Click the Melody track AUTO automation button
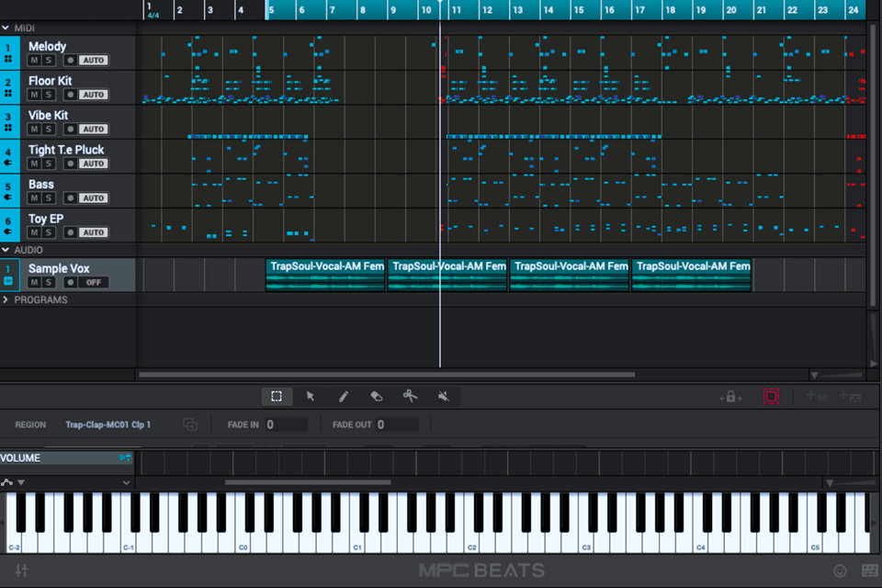This screenshot has height=588, width=882. [94, 61]
